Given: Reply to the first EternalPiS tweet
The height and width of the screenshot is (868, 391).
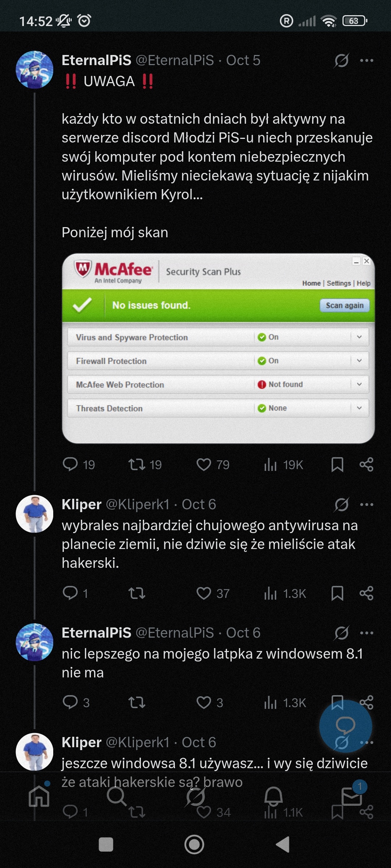Looking at the screenshot, I should pyautogui.click(x=70, y=464).
